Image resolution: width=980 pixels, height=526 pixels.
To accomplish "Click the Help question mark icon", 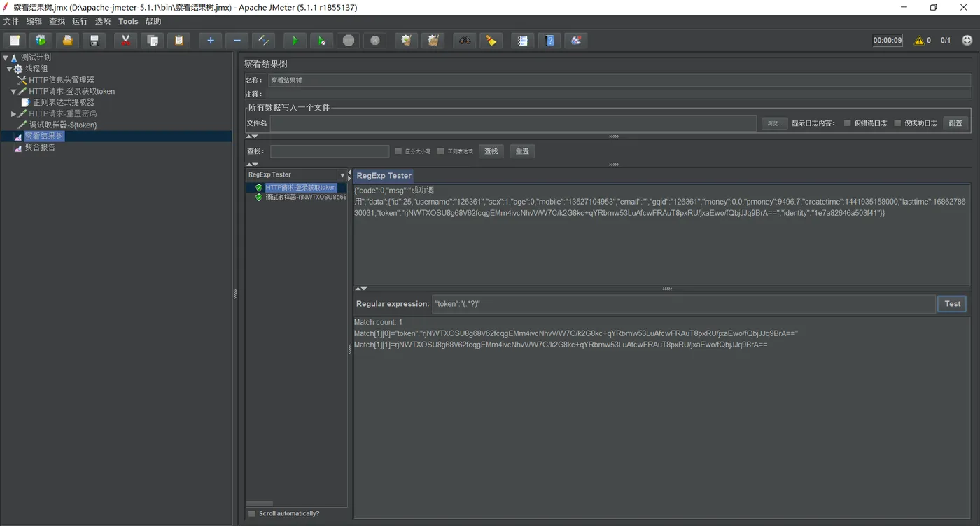I will [x=549, y=41].
